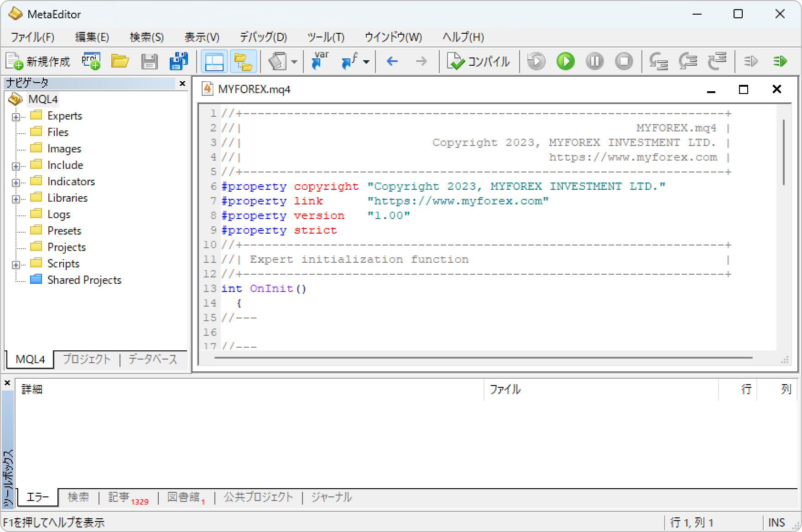The width and height of the screenshot is (802, 532).
Task: Switch to the データベース navigator tab
Action: (153, 359)
